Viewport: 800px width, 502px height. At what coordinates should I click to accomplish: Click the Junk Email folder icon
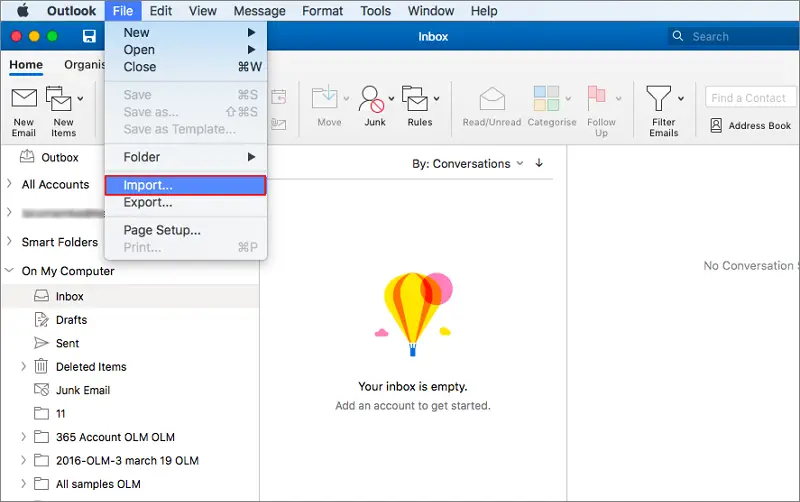pos(41,390)
